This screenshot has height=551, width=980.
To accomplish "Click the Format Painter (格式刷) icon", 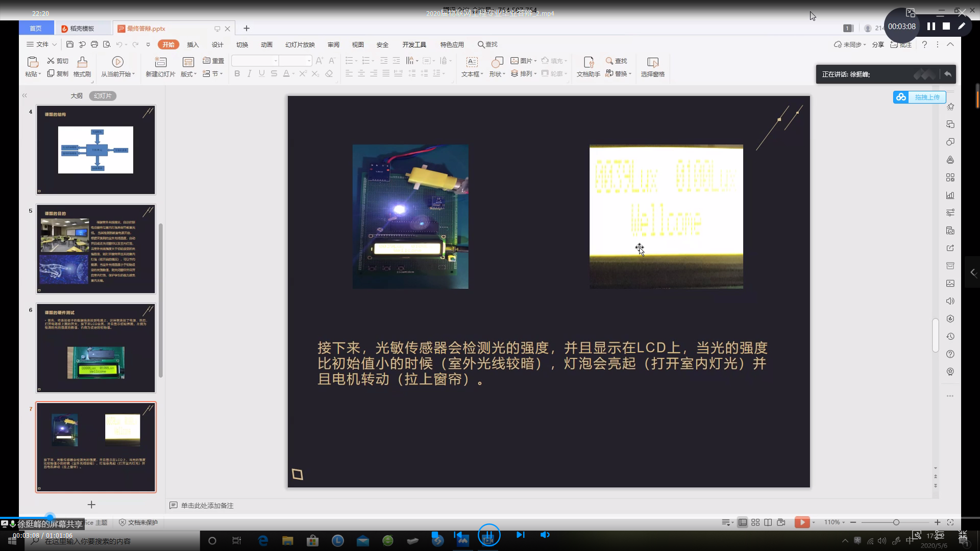I will point(82,62).
